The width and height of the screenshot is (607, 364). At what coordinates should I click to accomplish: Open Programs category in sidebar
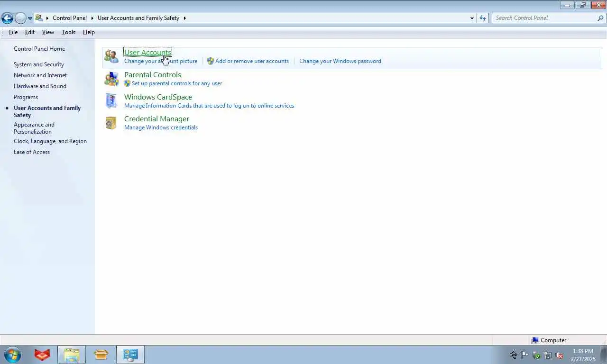pyautogui.click(x=26, y=97)
